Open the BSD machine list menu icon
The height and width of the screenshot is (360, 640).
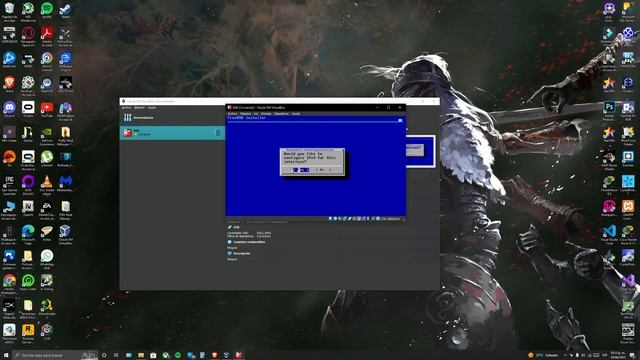(217, 133)
